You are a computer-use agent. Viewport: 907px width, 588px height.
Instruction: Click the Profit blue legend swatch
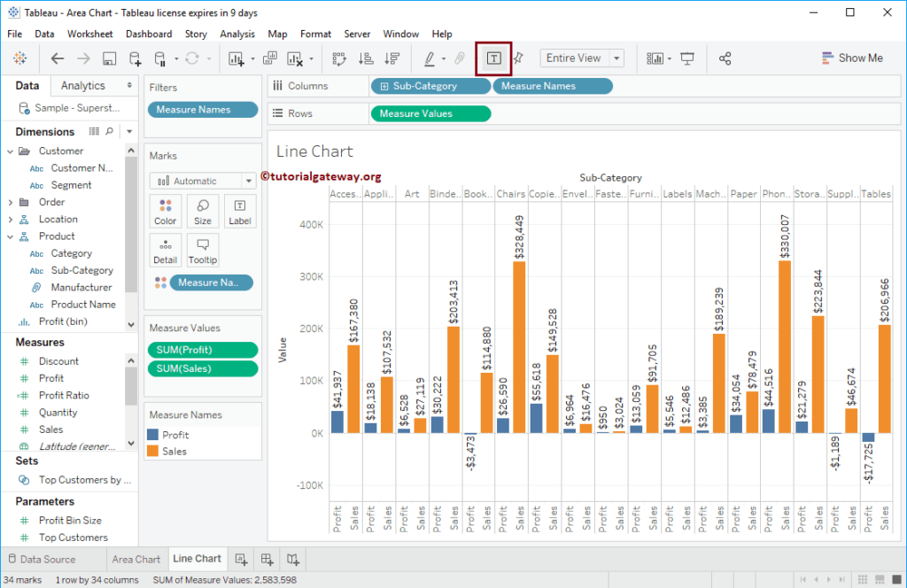click(x=152, y=434)
